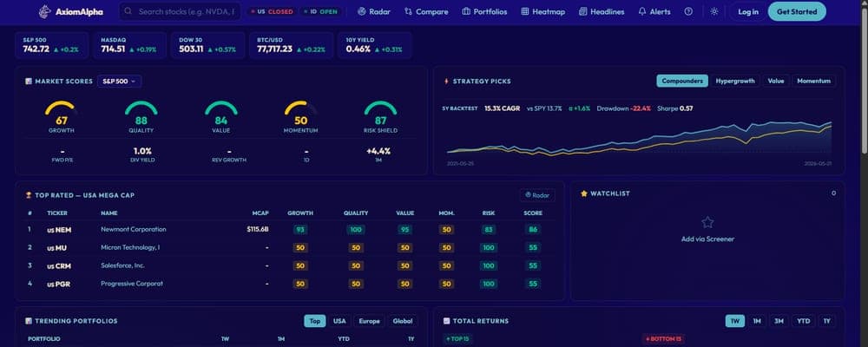Click the Total Returns panel icon

pyautogui.click(x=447, y=321)
